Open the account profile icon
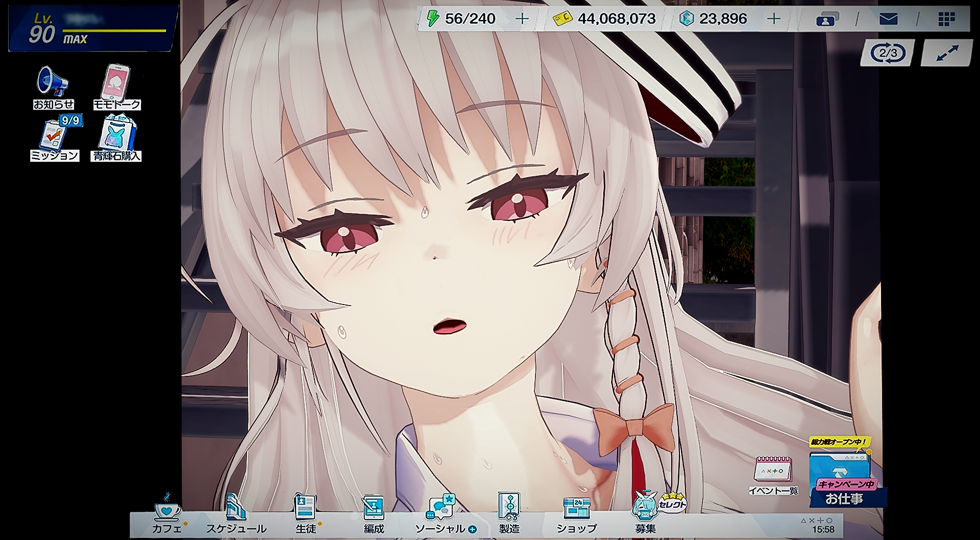Image resolution: width=980 pixels, height=540 pixels. [x=827, y=19]
